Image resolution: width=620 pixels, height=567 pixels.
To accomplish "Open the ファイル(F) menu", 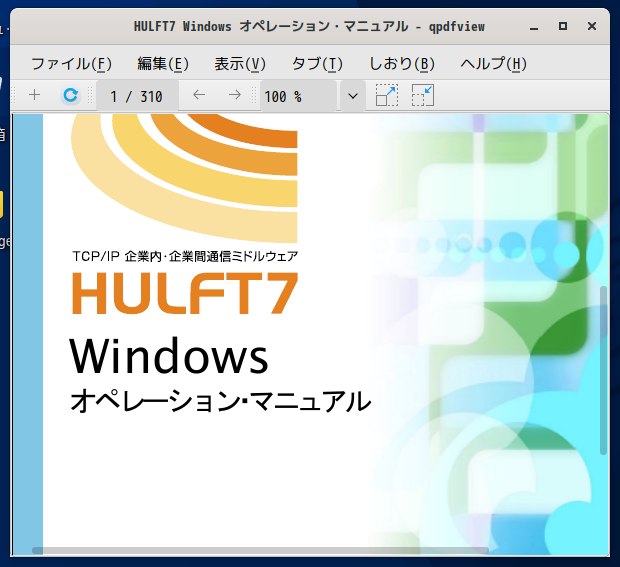I will click(72, 64).
